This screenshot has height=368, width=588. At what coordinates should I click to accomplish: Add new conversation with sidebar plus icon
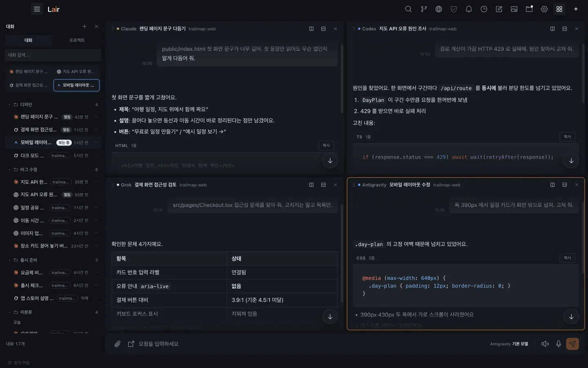(85, 27)
